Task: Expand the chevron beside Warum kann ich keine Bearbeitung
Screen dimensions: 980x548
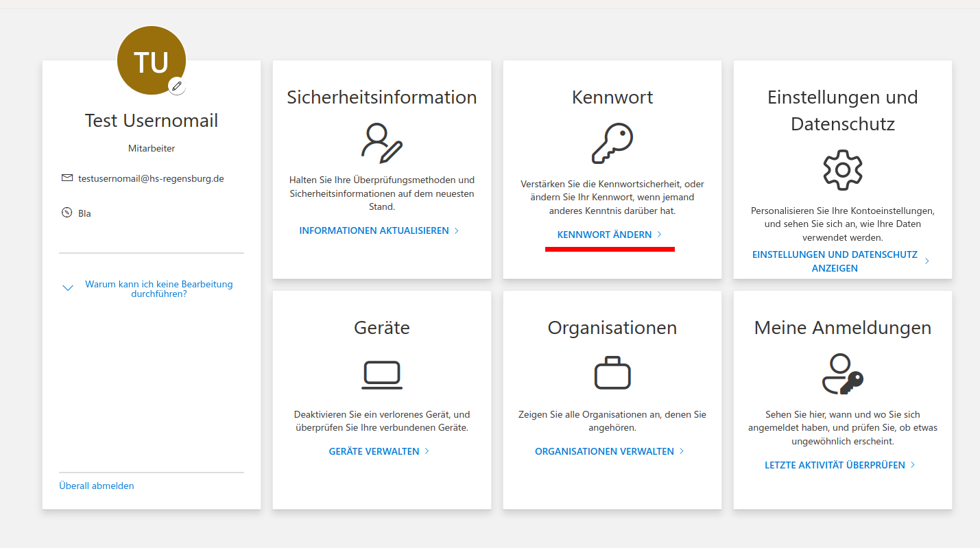Action: [x=68, y=288]
